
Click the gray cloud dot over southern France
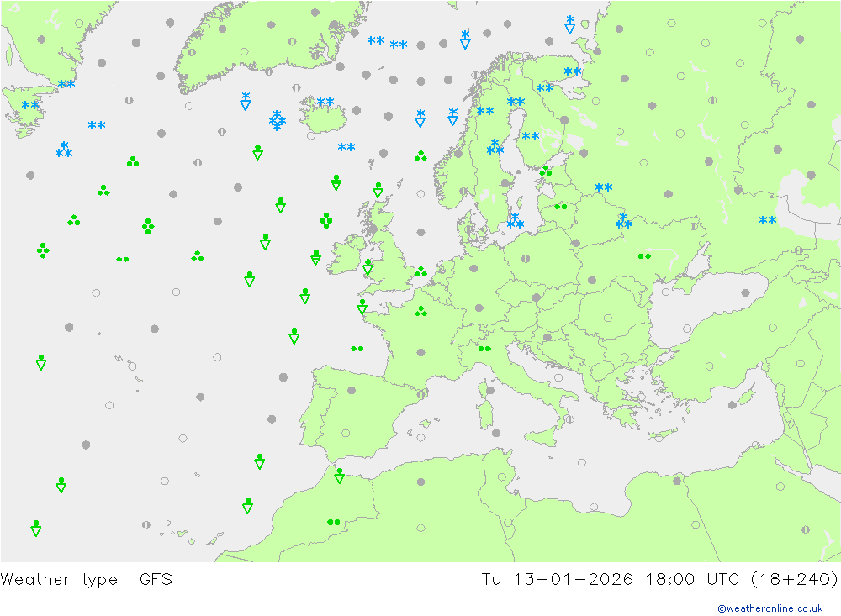click(x=421, y=353)
